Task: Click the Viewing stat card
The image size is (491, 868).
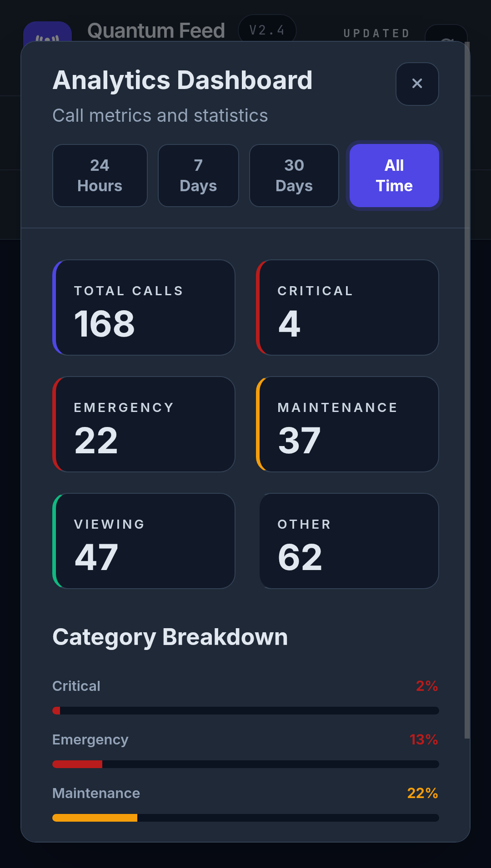Action: [144, 541]
